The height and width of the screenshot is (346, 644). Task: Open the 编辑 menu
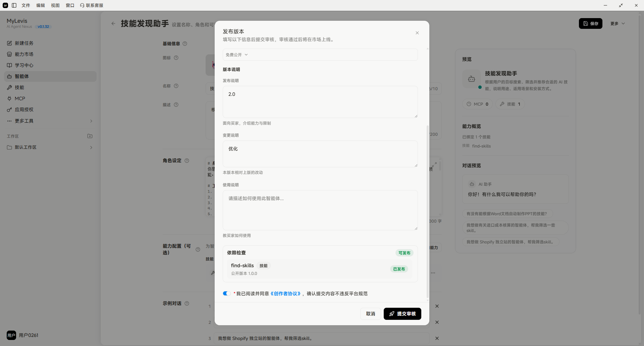pos(41,5)
